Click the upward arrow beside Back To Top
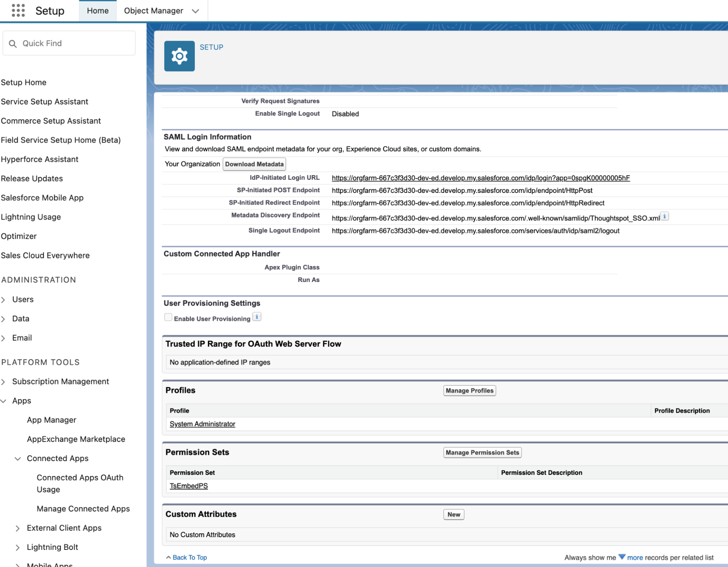The image size is (728, 567). 169,557
